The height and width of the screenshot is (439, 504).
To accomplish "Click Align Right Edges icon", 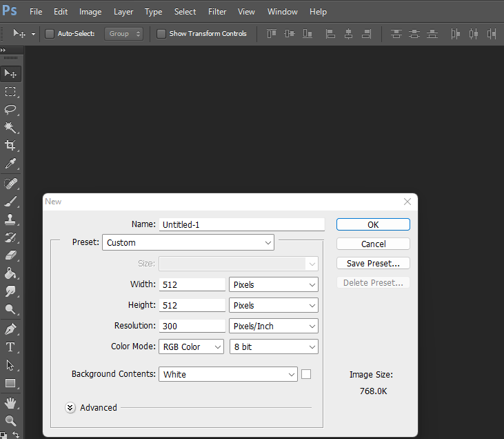I will point(366,33).
